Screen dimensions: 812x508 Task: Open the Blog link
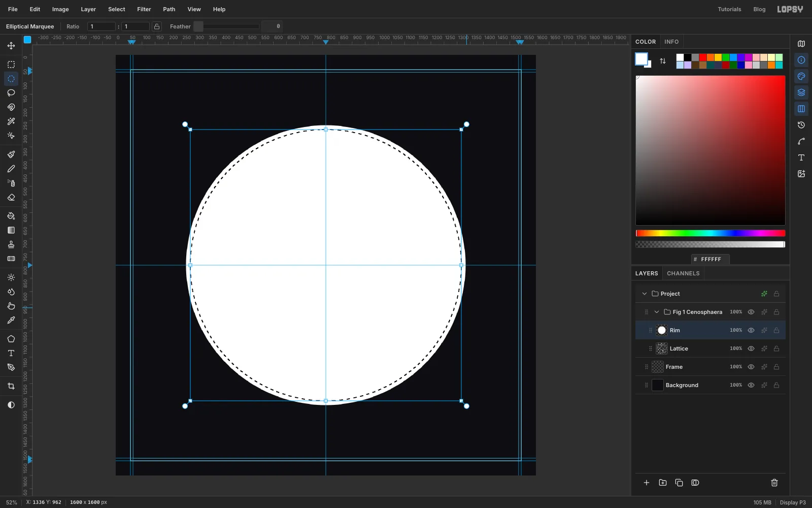pyautogui.click(x=759, y=9)
